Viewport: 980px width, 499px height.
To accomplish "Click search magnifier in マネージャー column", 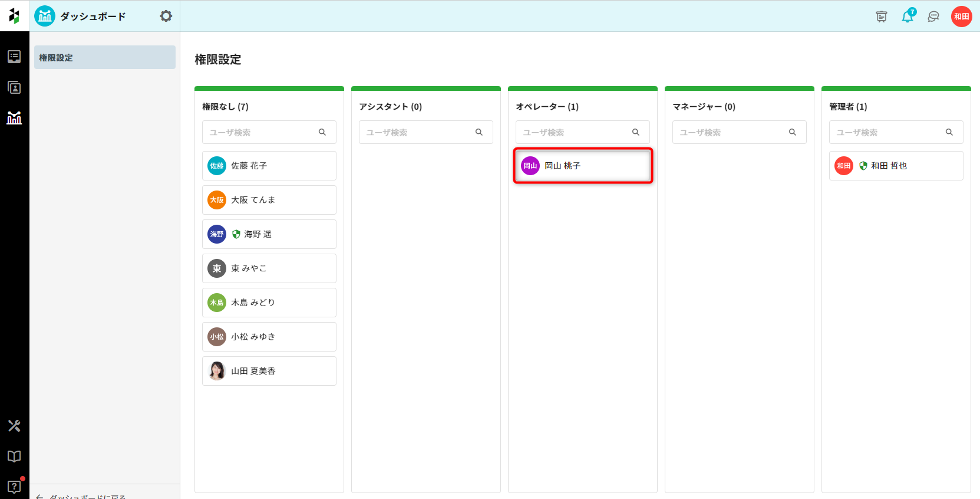I will tap(793, 132).
